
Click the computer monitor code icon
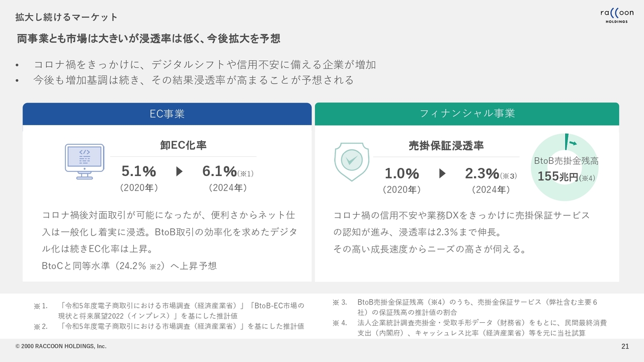point(85,161)
